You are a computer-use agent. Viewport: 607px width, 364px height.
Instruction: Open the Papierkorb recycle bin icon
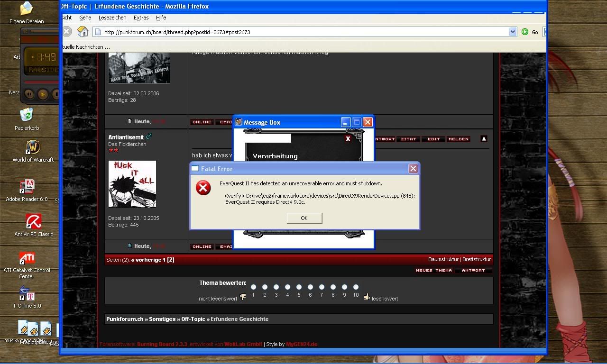[x=27, y=115]
